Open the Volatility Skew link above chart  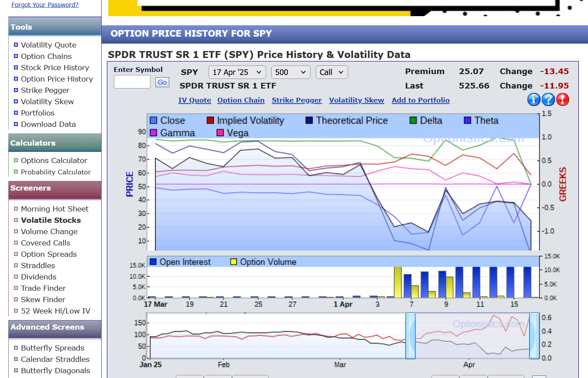356,100
